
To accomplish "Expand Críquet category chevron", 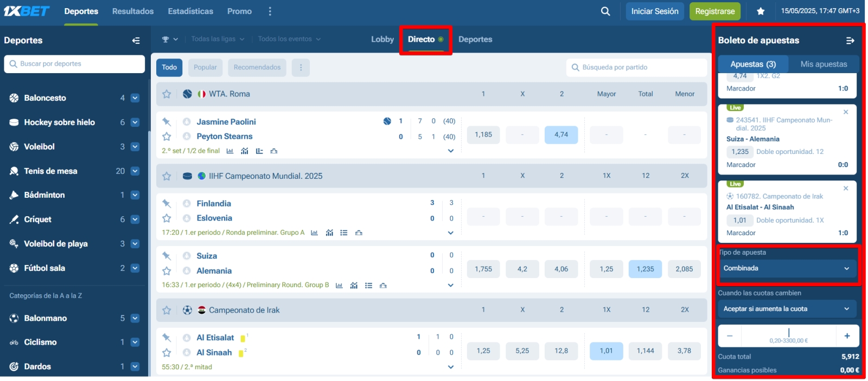I will click(x=135, y=219).
